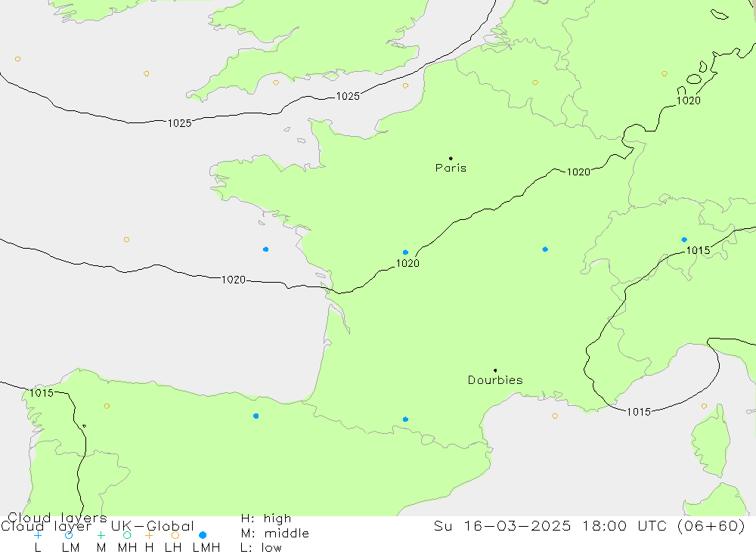Select the LH cloud marker over Belgium
756x554 pixels.
534,82
